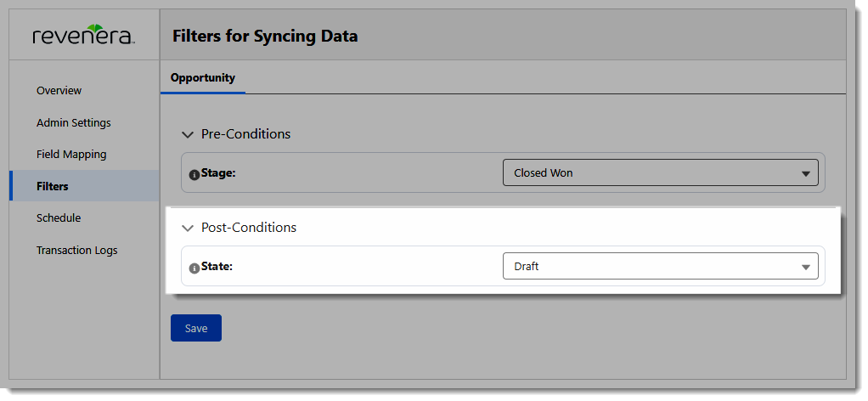Select the Filters sidebar item
Viewport: 868px width, 401px height.
coord(84,186)
